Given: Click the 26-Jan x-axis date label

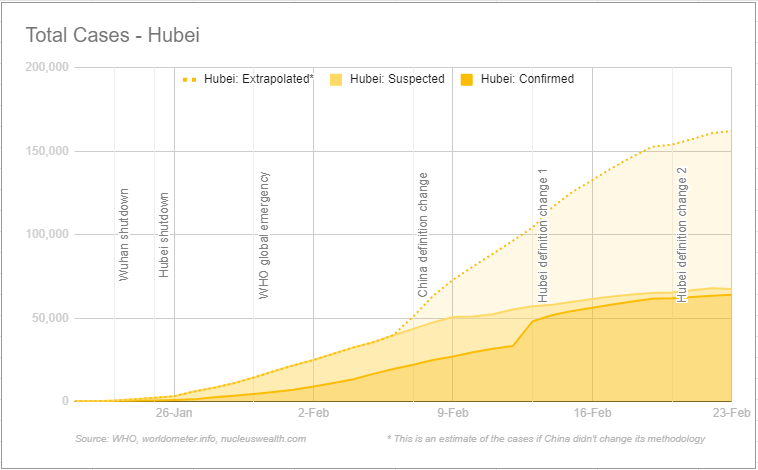Looking at the screenshot, I should [x=175, y=412].
